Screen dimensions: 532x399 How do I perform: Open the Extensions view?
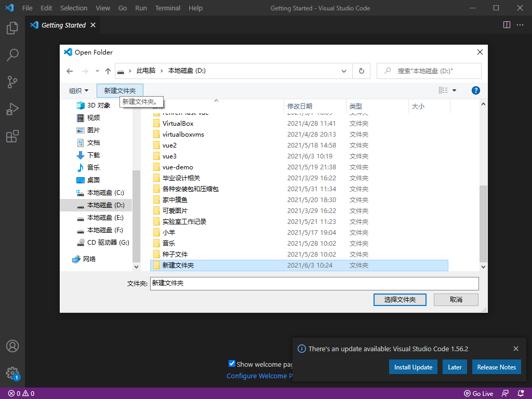pos(12,136)
